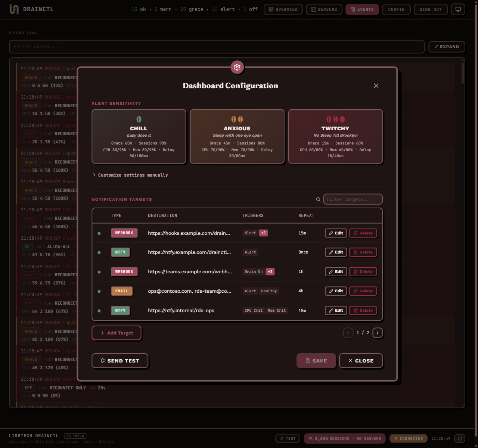Delete the ops@contoso.com email target
478x448 pixels.
363,291
